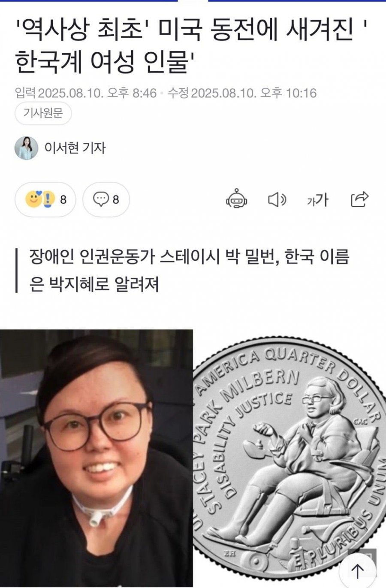
Task: Open the 가가 font size setting
Action: [x=318, y=199]
